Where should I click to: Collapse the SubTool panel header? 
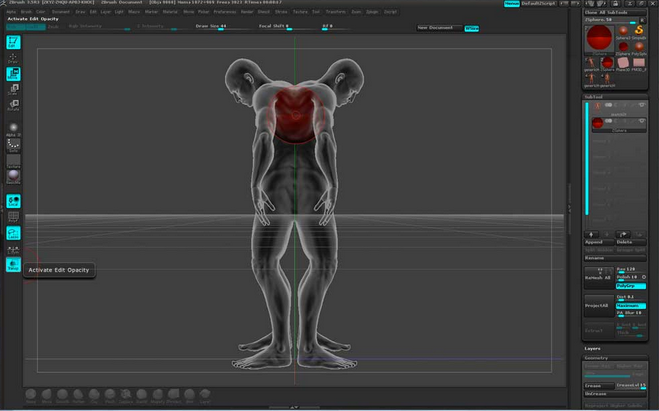pos(593,97)
